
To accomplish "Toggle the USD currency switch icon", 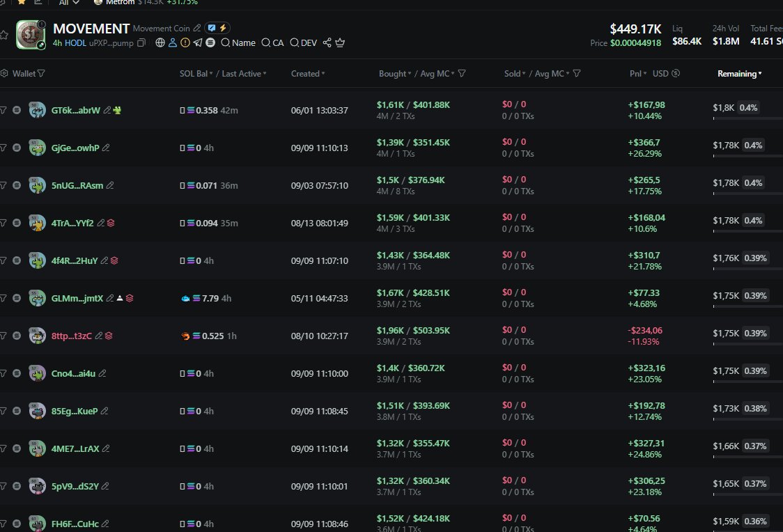I will [x=676, y=73].
